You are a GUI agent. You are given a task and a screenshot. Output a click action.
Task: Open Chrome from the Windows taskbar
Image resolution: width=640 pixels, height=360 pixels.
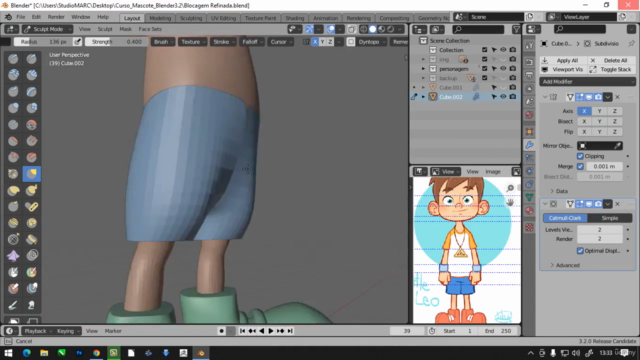(x=96, y=353)
